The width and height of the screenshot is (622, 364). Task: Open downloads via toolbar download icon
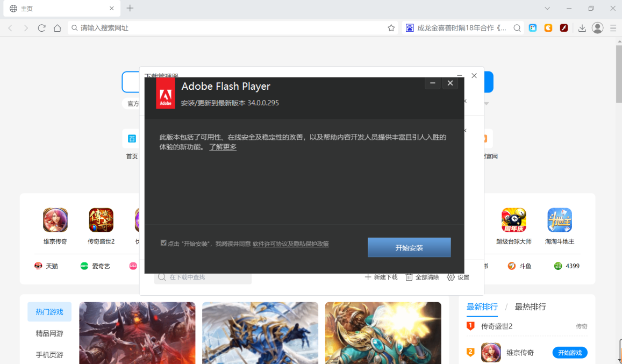coord(582,28)
